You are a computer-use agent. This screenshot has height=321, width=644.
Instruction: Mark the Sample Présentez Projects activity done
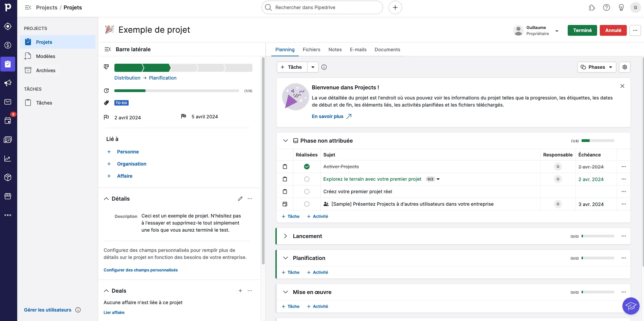[307, 204]
